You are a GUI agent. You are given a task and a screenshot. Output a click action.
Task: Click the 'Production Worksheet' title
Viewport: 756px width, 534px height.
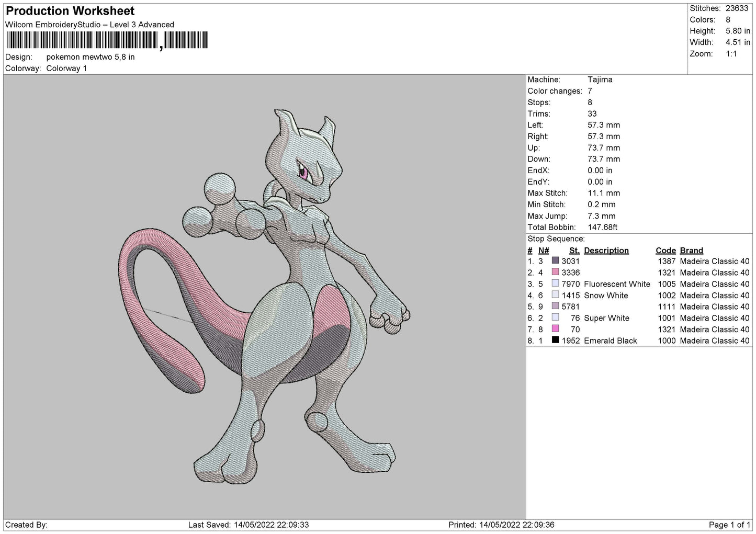tap(70, 11)
